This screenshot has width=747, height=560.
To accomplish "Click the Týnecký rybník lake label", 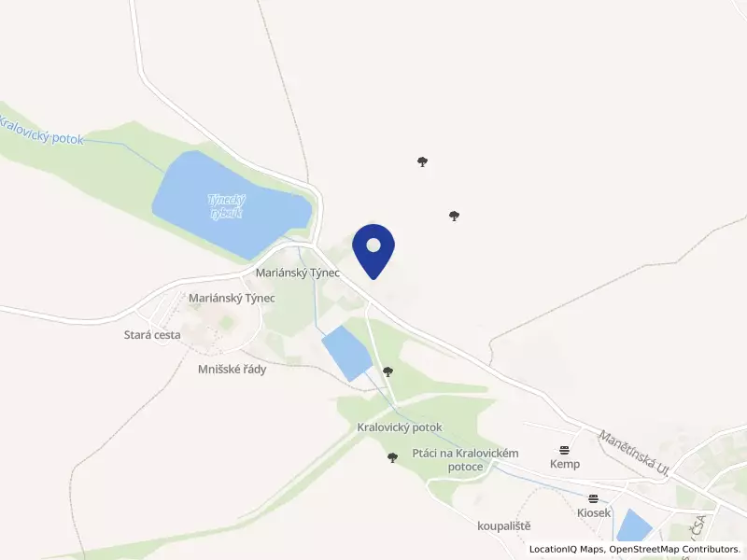I will coord(227,206).
